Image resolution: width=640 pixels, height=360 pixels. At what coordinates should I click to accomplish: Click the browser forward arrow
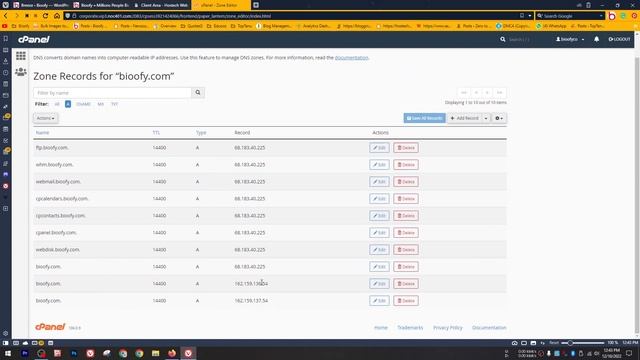[16, 16]
